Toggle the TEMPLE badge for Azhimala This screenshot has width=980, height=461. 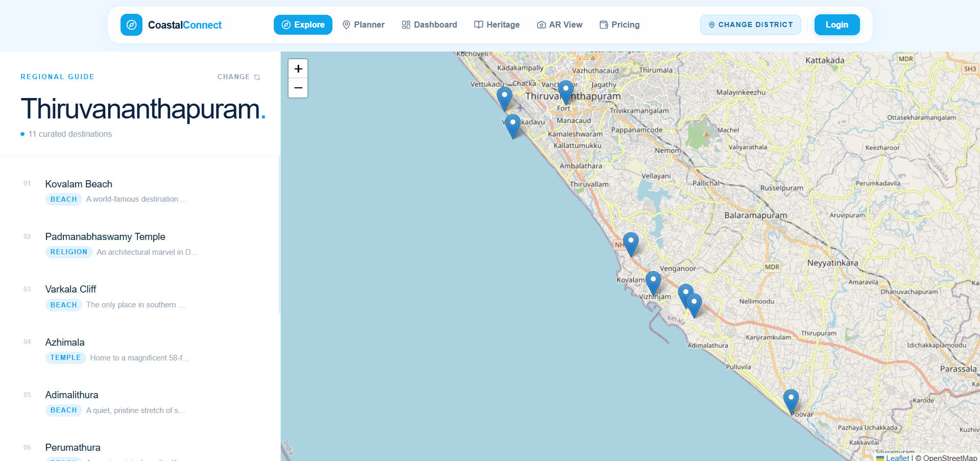[x=65, y=357]
